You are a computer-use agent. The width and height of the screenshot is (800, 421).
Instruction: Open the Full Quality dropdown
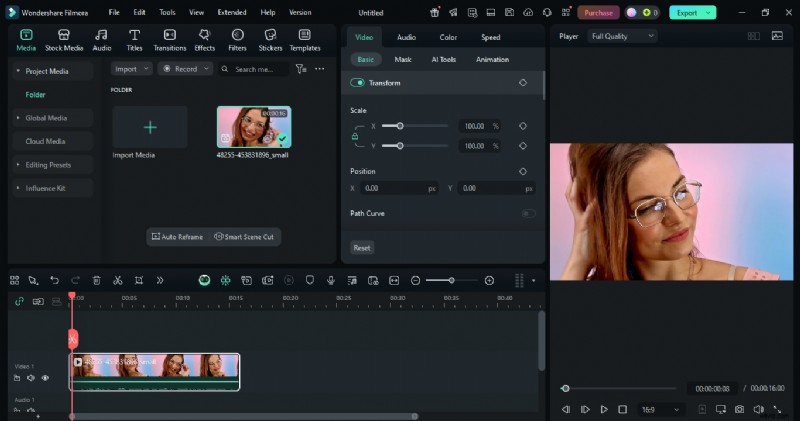click(x=622, y=36)
